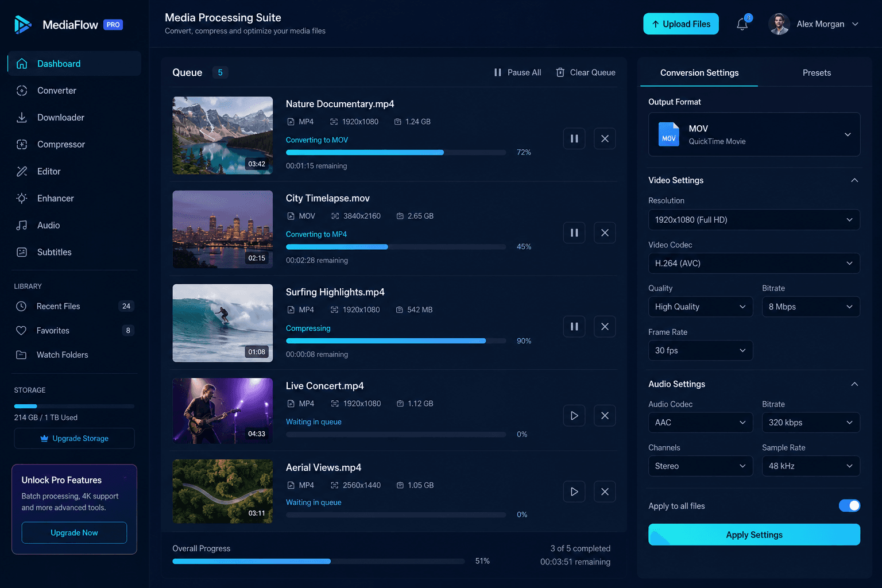
Task: Open the AAC audio codec dropdown
Action: tap(701, 423)
